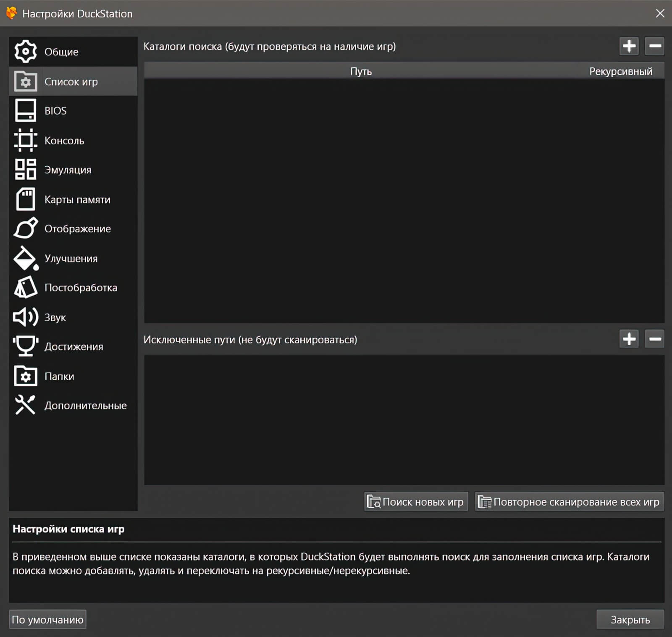Open the Постобработка settings label
672x637 pixels.
[x=81, y=288]
